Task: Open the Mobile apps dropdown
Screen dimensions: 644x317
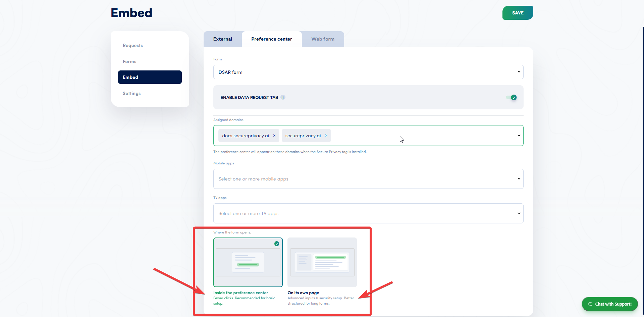Action: pos(368,179)
